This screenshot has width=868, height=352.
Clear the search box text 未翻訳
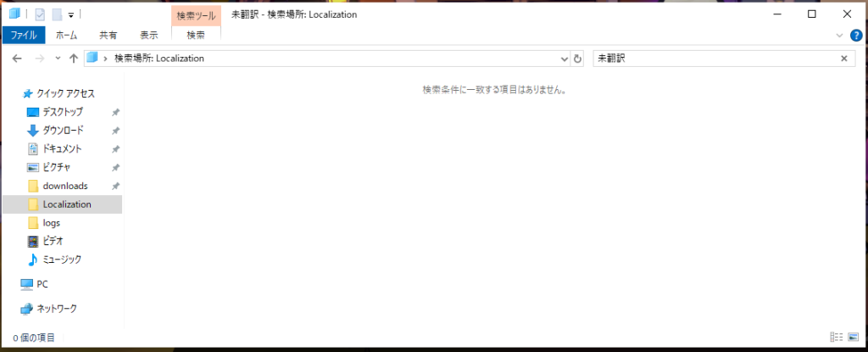pos(843,59)
